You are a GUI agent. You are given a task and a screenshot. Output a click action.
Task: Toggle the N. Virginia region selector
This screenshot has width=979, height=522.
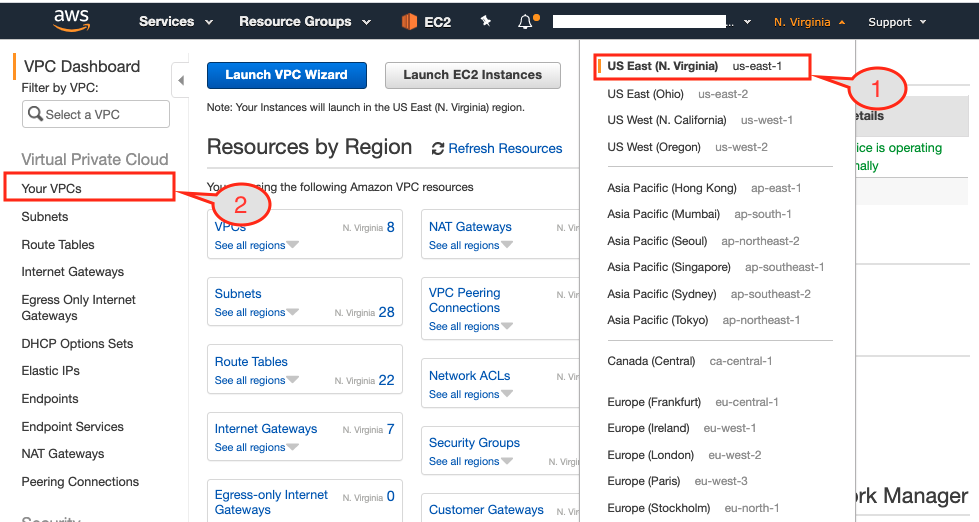tap(809, 22)
